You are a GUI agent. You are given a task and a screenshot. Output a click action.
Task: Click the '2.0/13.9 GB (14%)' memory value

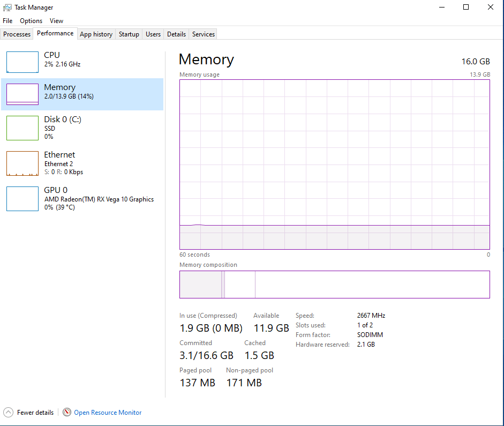(x=69, y=96)
